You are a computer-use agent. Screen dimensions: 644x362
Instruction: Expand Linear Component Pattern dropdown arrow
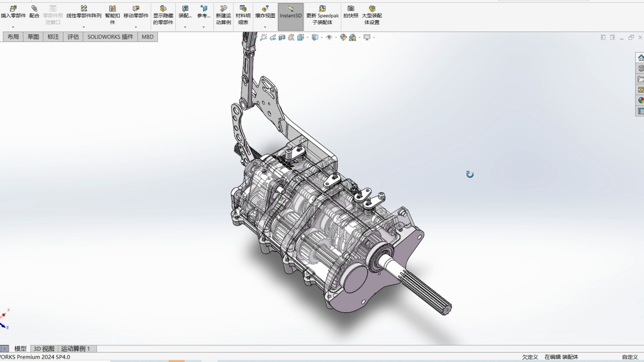tap(84, 27)
